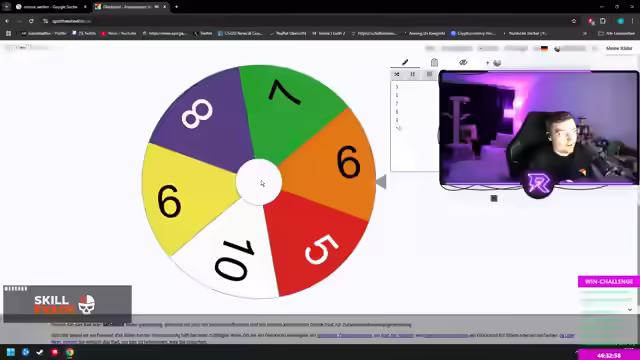The width and height of the screenshot is (640, 360).
Task: Open the Windows Start menu
Action: (11, 352)
